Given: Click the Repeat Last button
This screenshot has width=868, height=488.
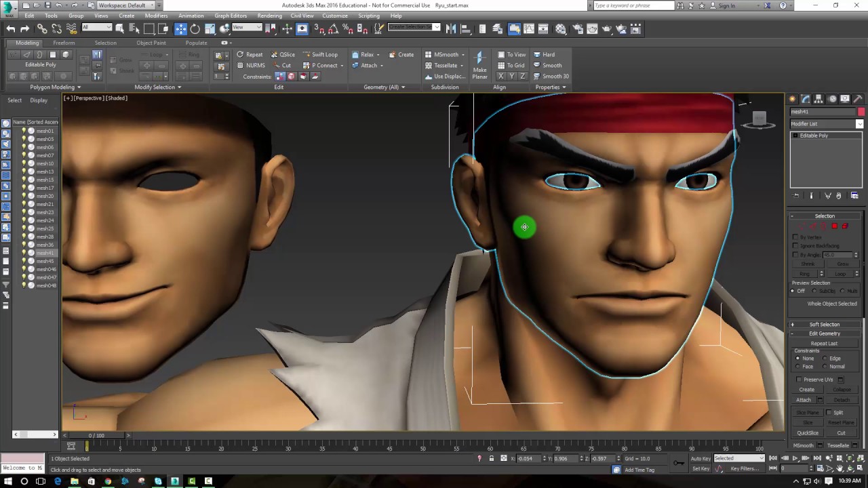Looking at the screenshot, I should (x=825, y=344).
